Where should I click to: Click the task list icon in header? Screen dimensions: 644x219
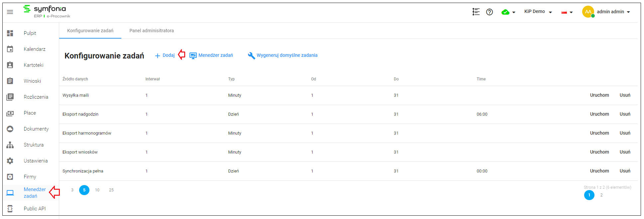click(x=476, y=12)
